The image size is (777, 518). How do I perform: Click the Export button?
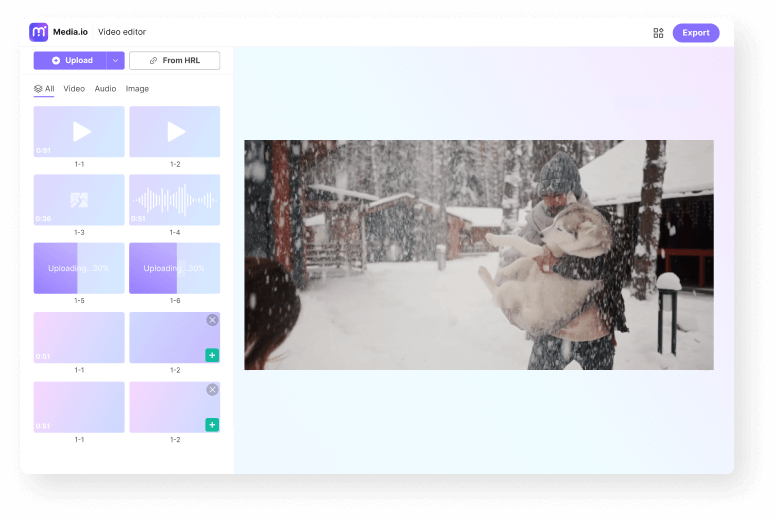(x=695, y=33)
